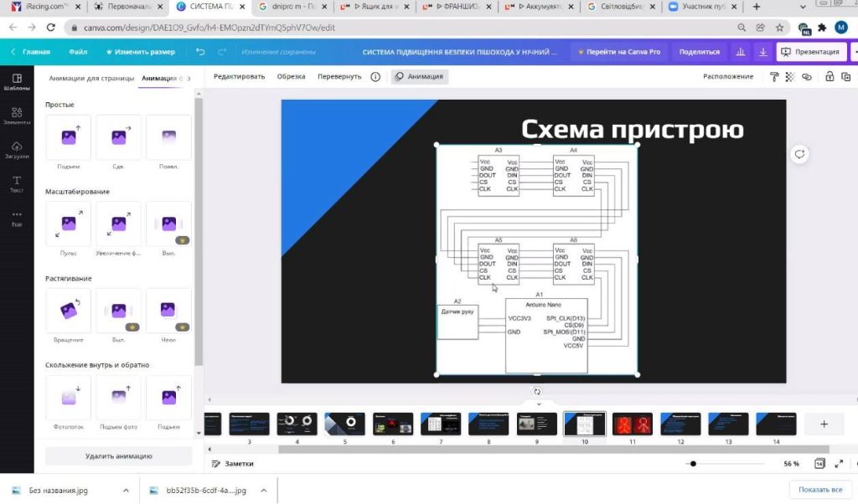Add a new page with the plus button
Viewport: 858px width, 504px height.
pos(824,424)
